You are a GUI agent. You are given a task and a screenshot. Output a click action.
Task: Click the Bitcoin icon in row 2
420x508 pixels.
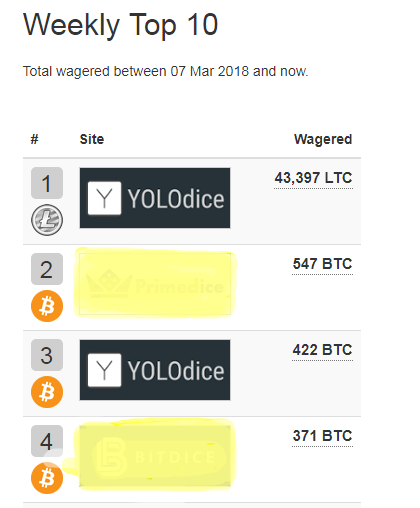(47, 306)
